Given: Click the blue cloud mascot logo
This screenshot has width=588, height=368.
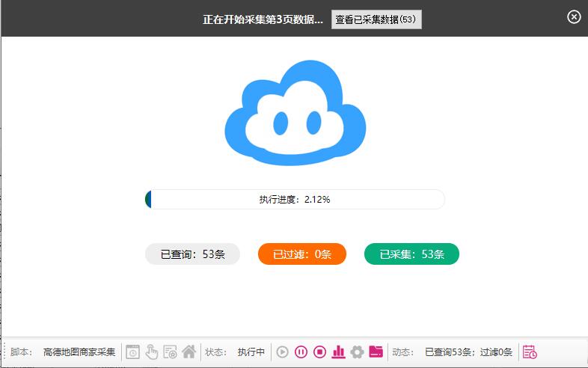Looking at the screenshot, I should point(295,114).
